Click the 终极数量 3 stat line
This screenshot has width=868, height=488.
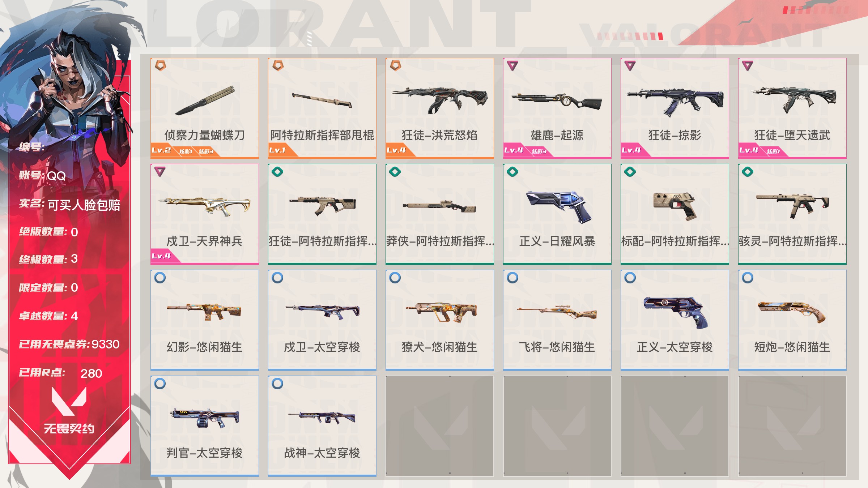48,259
